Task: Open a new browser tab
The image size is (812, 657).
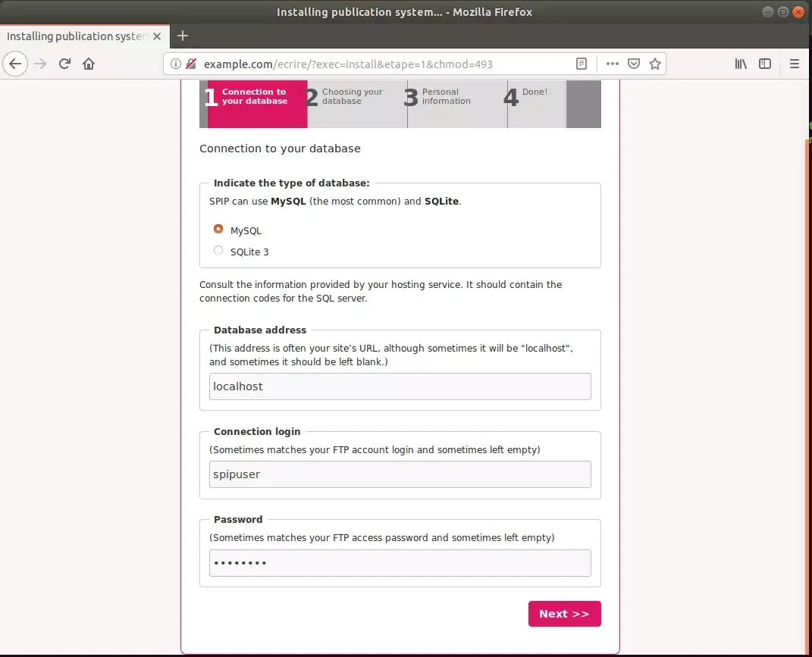Action: [182, 36]
